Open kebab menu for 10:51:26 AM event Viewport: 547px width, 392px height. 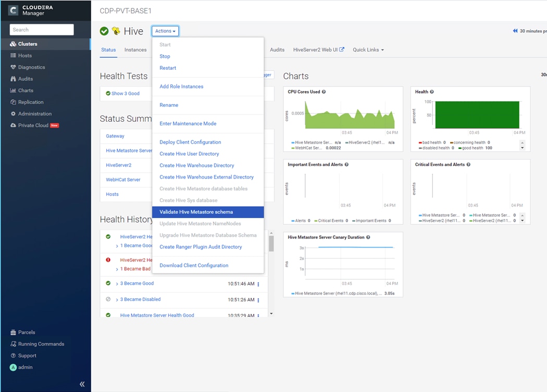(258, 300)
